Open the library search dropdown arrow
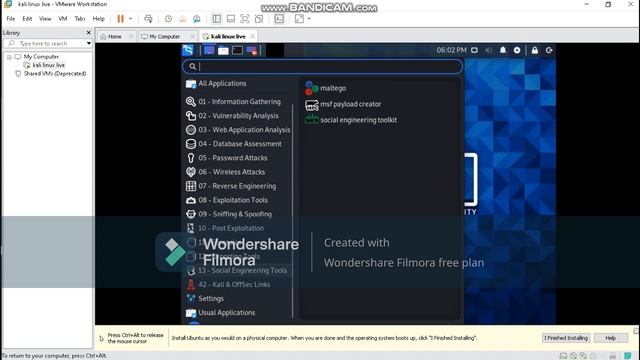640x360 pixels. click(x=89, y=43)
